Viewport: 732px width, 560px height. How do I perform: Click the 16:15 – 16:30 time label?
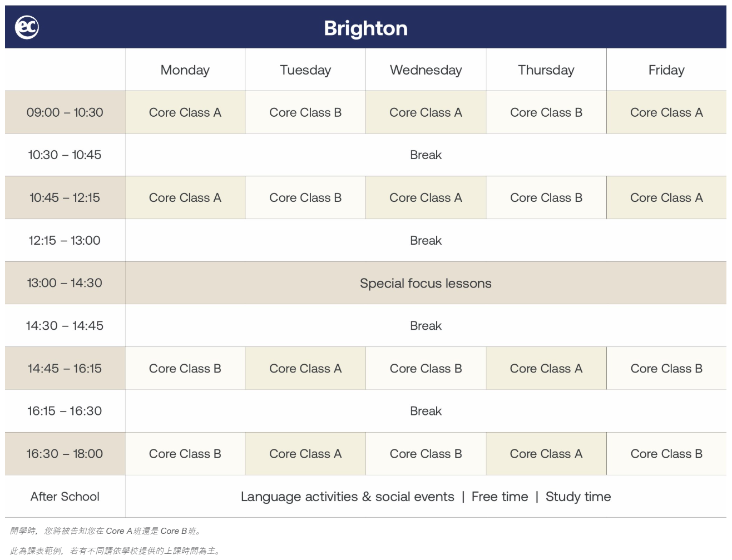click(x=65, y=411)
